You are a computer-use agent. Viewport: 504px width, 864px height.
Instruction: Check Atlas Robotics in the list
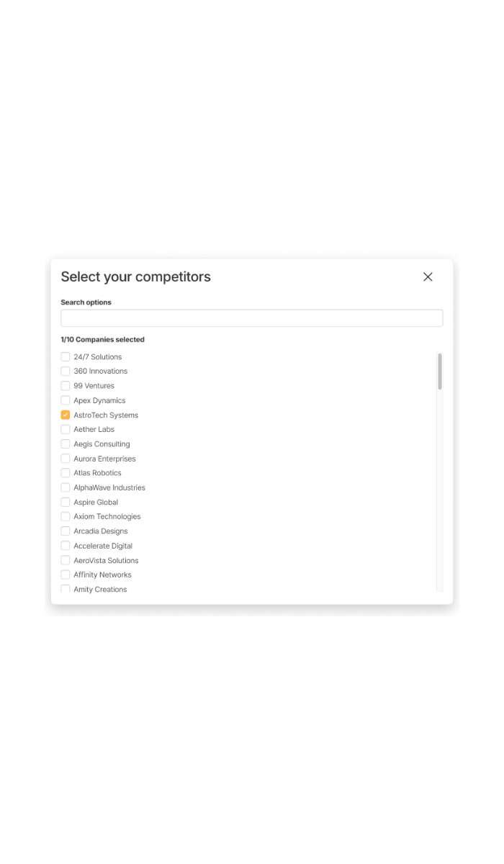coord(66,473)
